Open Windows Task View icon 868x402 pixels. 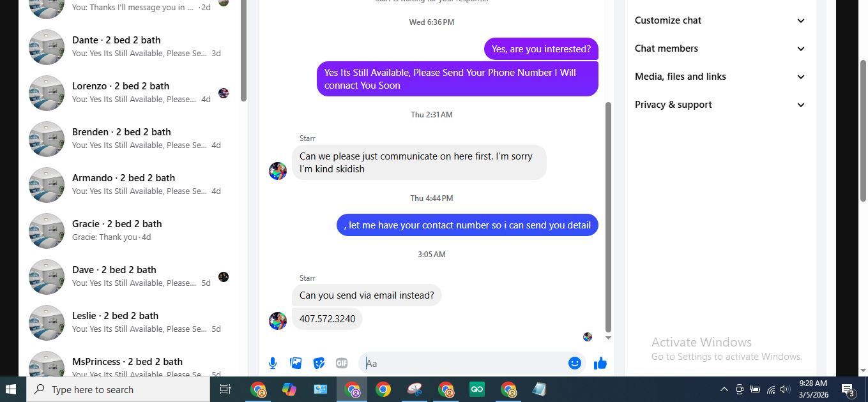225,389
